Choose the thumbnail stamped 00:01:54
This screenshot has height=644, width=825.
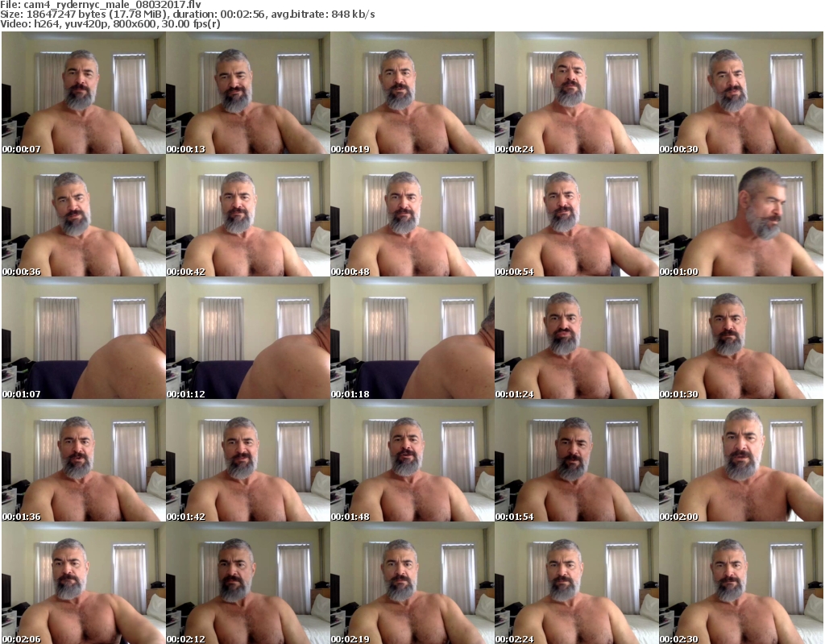(577, 460)
